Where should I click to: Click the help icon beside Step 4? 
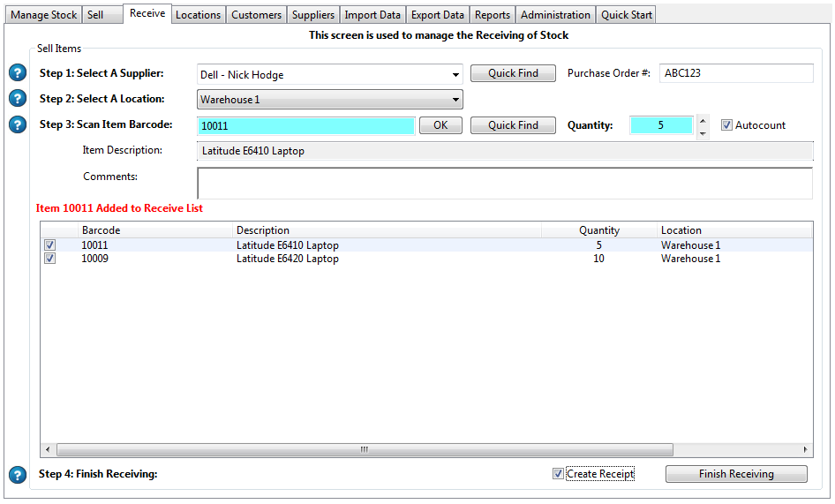(18, 475)
